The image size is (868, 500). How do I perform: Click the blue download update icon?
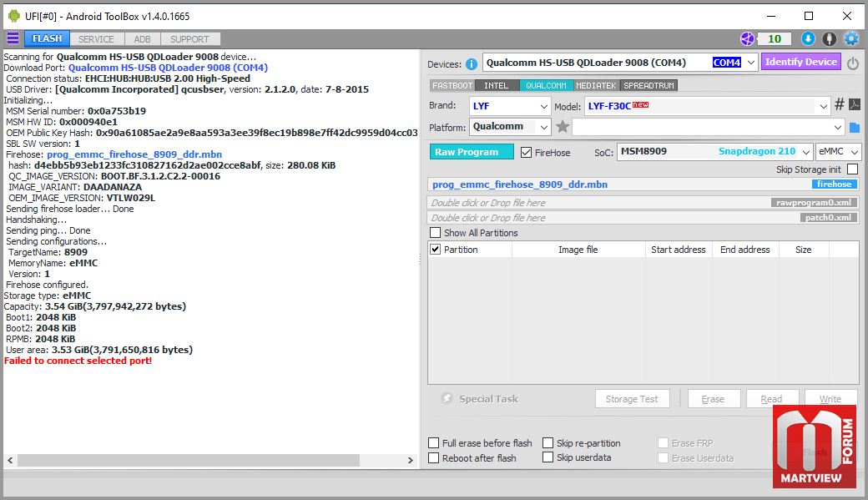808,38
